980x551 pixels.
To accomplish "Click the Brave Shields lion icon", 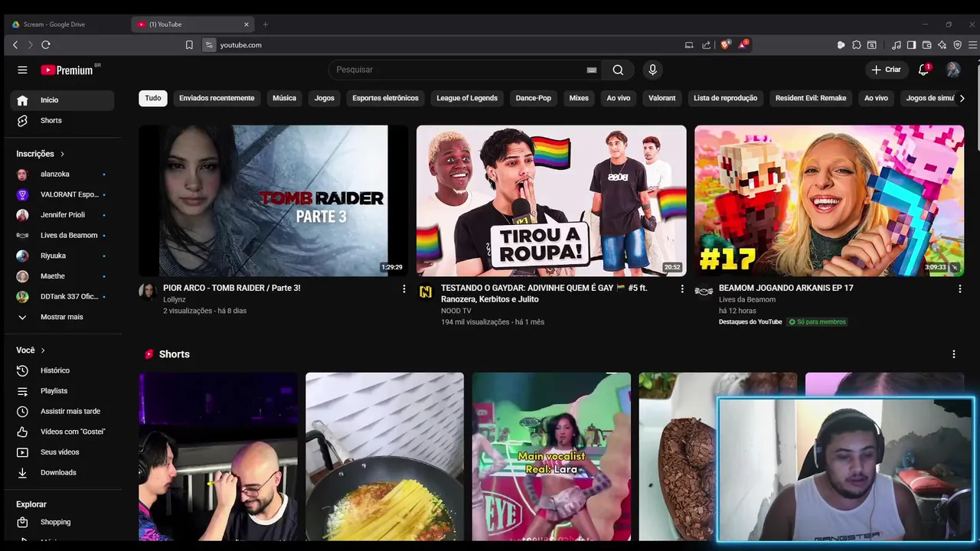I will coord(726,45).
